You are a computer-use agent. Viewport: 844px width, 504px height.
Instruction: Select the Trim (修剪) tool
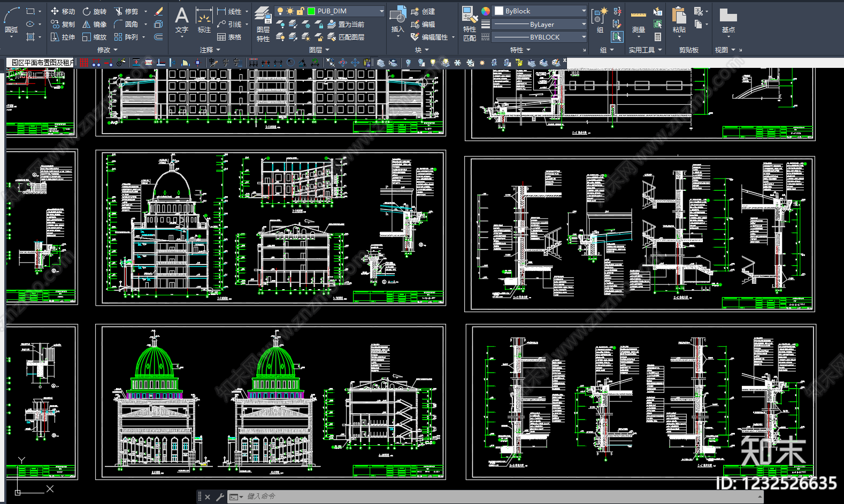(126, 11)
